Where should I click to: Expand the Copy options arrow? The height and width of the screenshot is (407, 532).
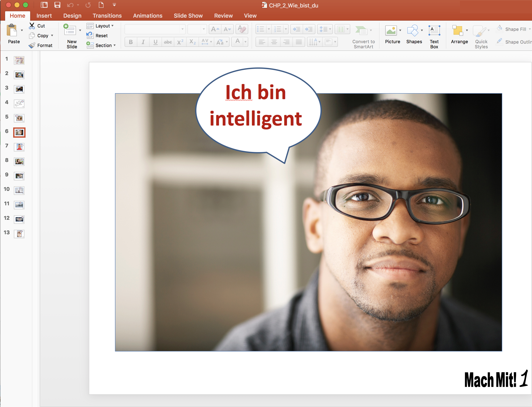(52, 35)
